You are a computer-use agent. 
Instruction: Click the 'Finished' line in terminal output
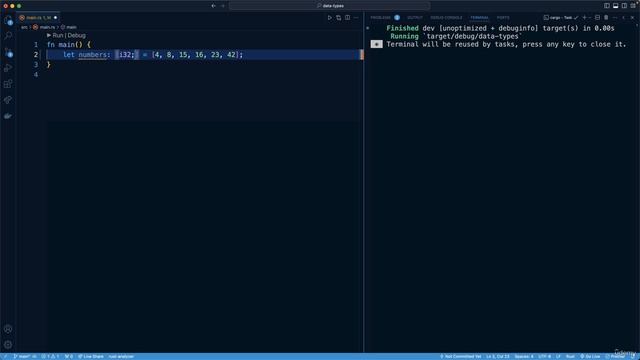tap(500, 28)
